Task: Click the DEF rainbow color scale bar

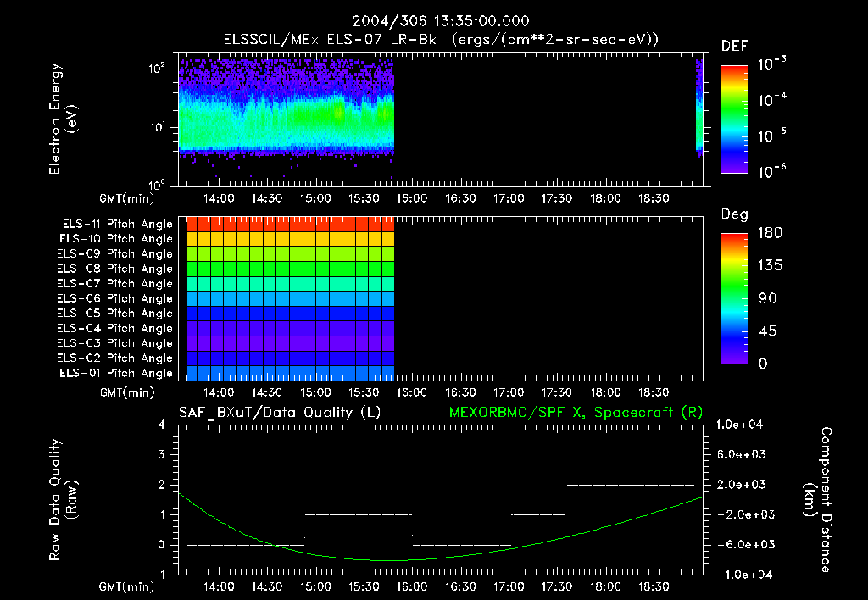Action: tap(734, 119)
